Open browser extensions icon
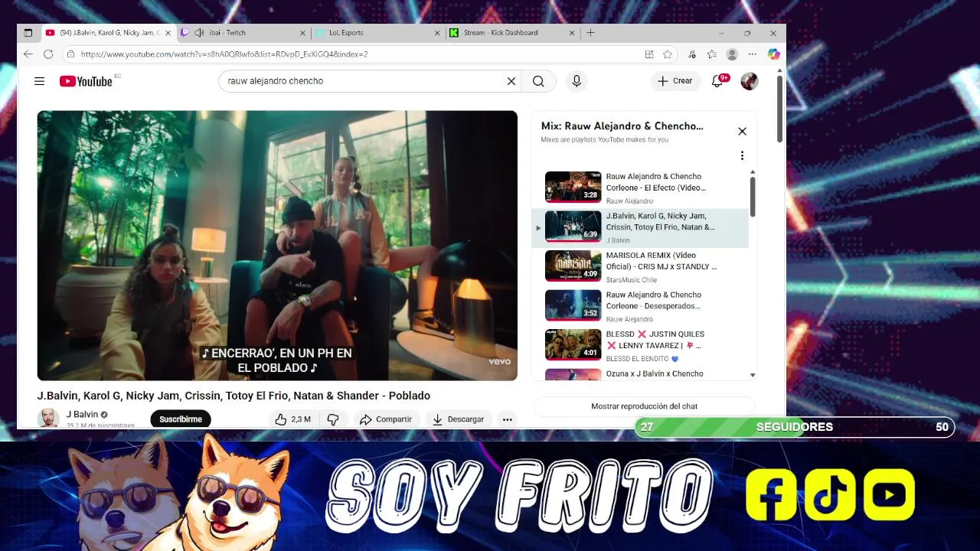The width and height of the screenshot is (980, 551). tap(692, 54)
